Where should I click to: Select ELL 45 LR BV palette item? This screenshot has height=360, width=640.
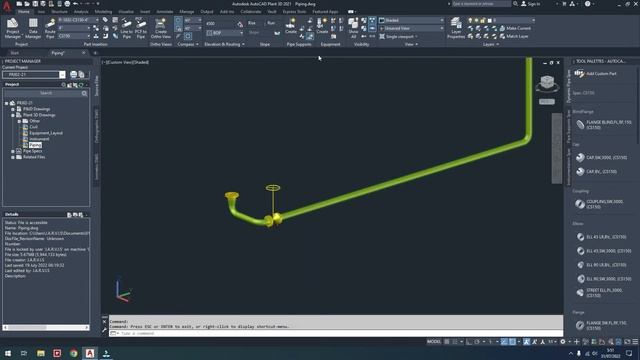coord(601,237)
